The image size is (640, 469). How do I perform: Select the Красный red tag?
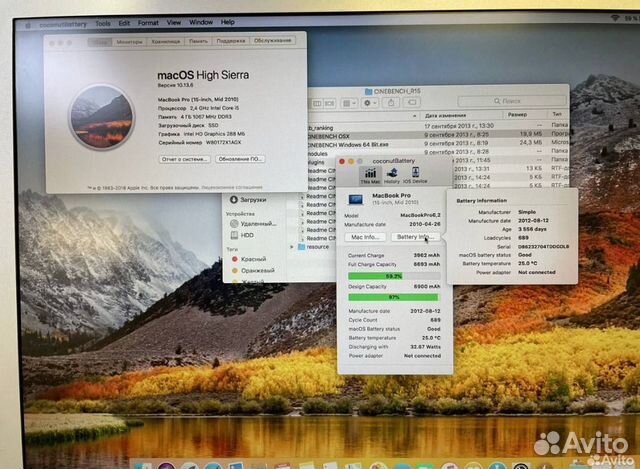(x=249, y=259)
